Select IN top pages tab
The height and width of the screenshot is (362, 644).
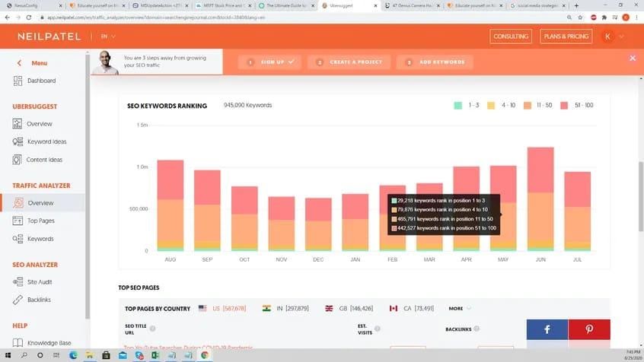(x=285, y=308)
